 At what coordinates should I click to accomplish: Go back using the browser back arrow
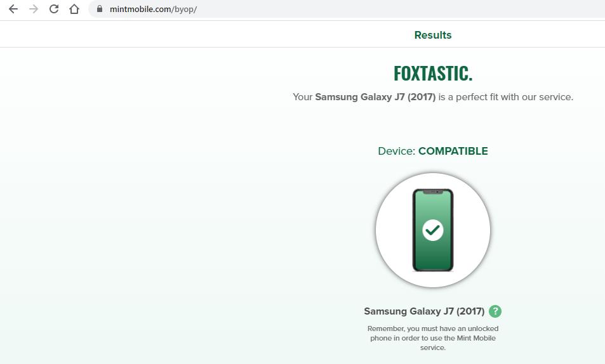click(13, 9)
